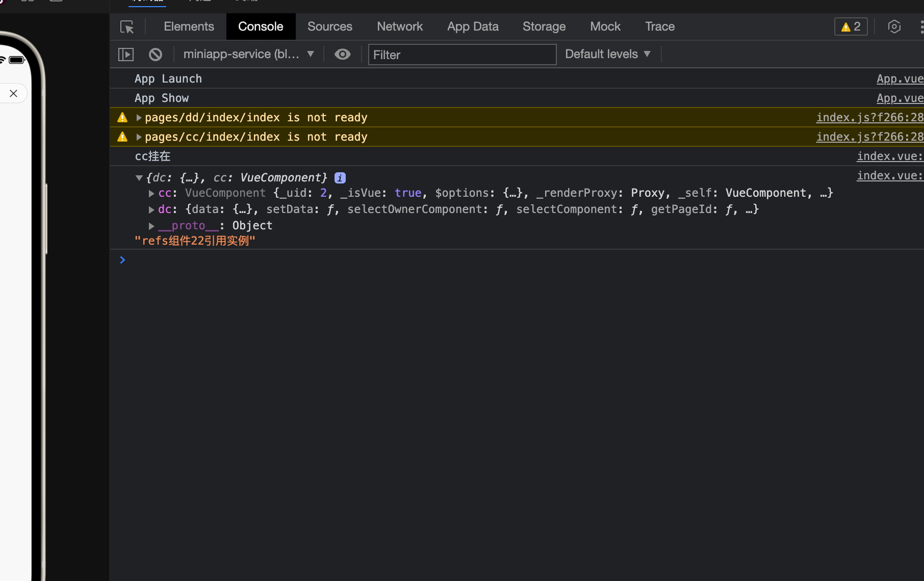Toggle the live expression eye icon
The width and height of the screenshot is (924, 581).
[342, 55]
